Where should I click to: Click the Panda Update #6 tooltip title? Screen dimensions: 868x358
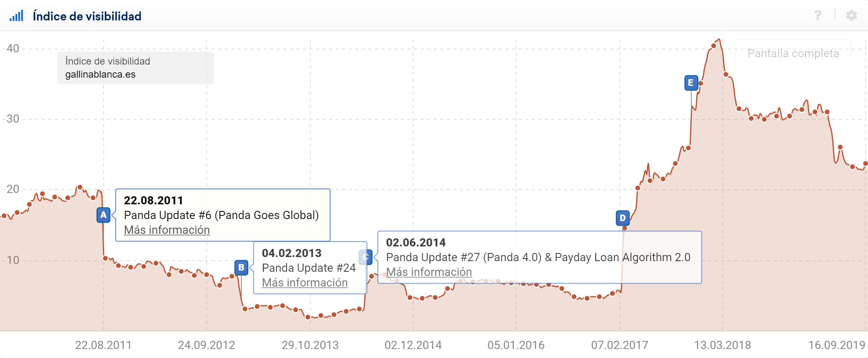pyautogui.click(x=221, y=215)
